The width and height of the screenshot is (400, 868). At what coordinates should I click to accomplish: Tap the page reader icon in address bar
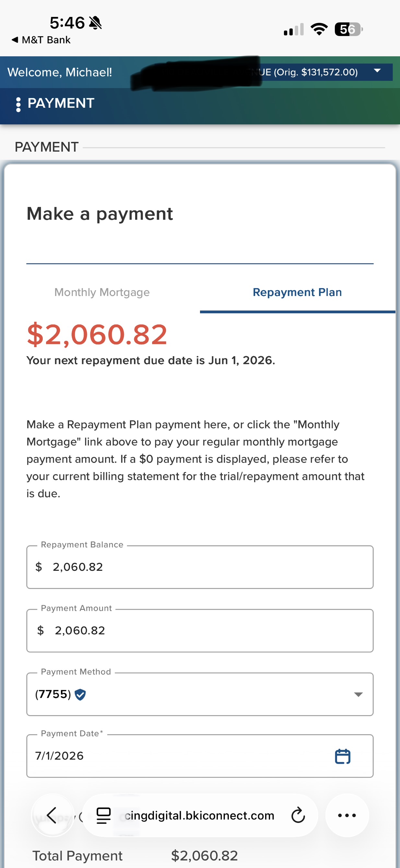[103, 816]
